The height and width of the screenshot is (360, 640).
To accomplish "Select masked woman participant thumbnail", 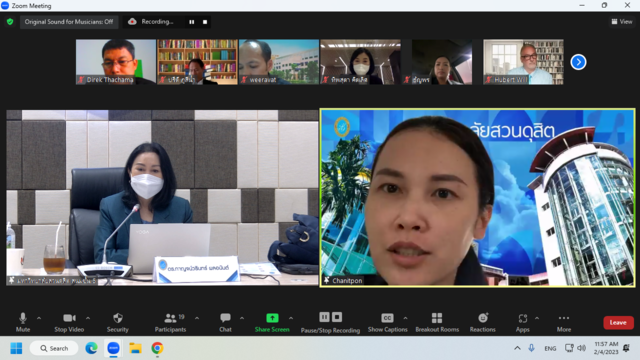I will (360, 62).
